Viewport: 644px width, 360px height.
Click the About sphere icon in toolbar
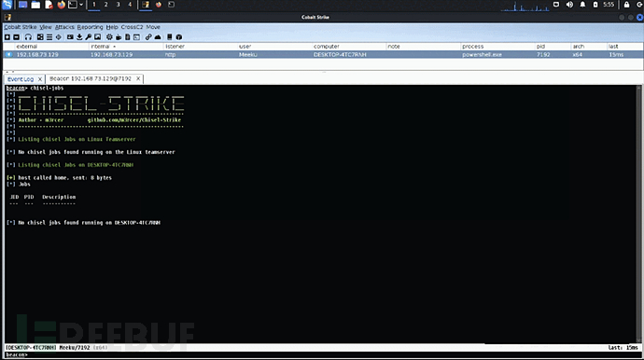coord(179,37)
